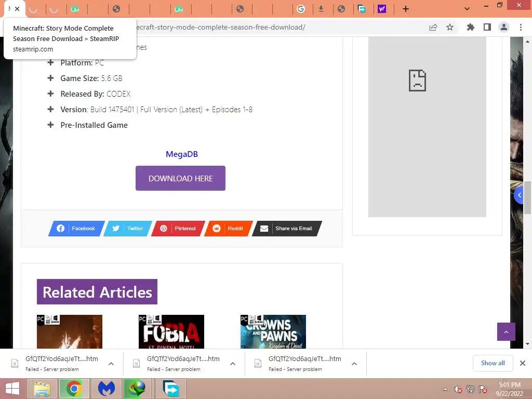Share the article on Facebook
532x399 pixels.
(76, 229)
